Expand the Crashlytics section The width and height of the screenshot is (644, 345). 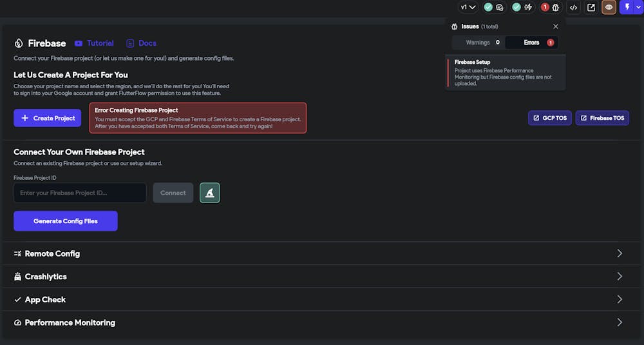[x=620, y=276]
